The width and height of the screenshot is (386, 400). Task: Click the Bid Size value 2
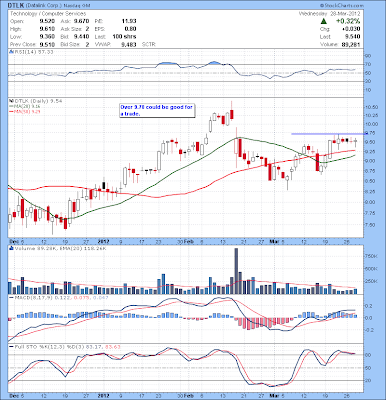[87, 44]
